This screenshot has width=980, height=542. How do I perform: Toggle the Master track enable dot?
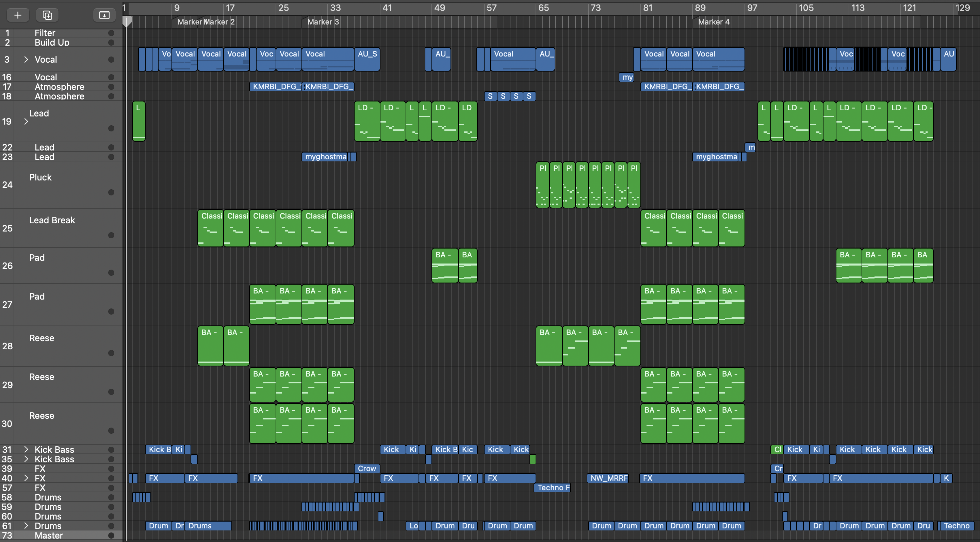(x=111, y=536)
